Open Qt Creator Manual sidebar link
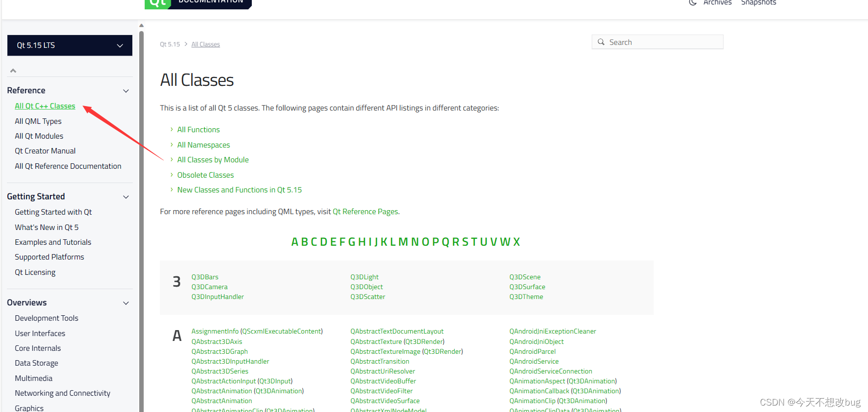Screen dimensions: 868x412 click(x=45, y=151)
